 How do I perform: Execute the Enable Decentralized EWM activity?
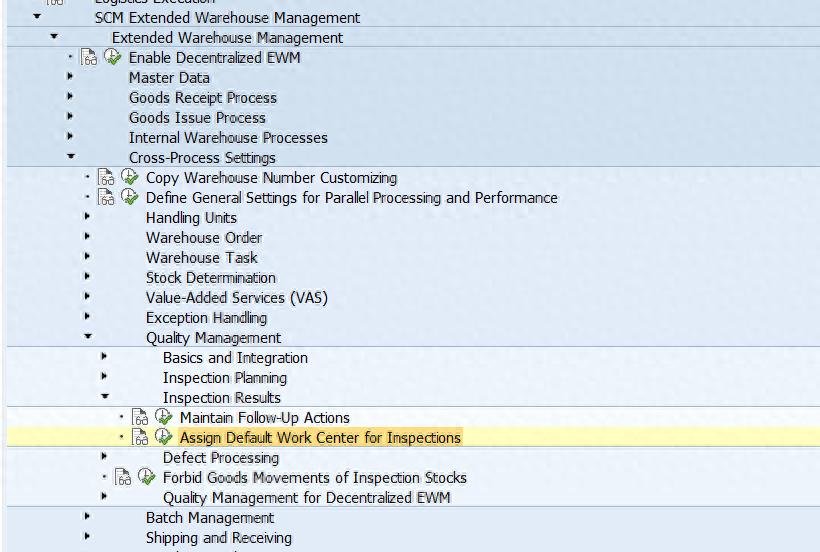[x=112, y=58]
